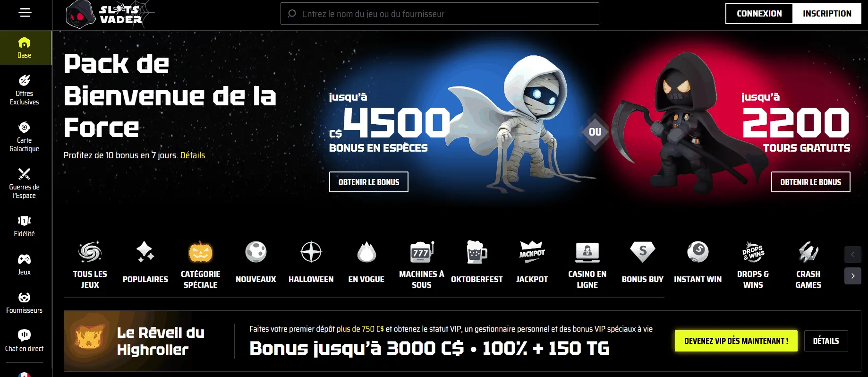Screen dimensions: 868x377
Task: Open Guerres de l'Espace section
Action: [x=25, y=183]
